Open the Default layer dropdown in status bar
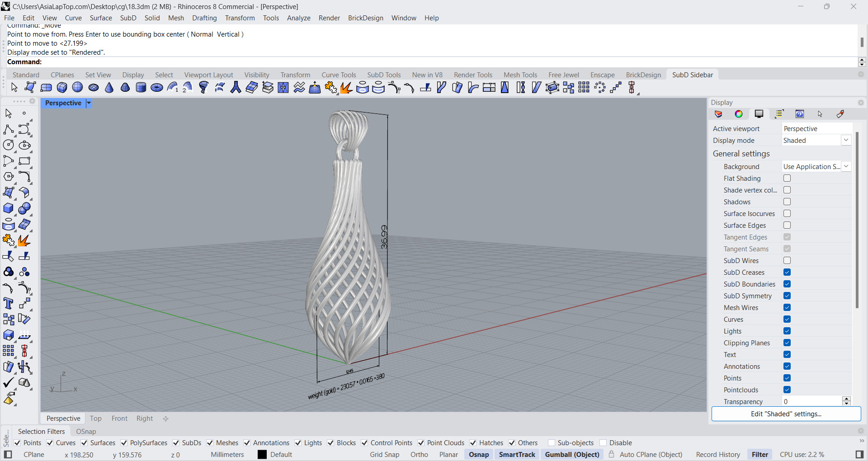This screenshot has width=868, height=461. click(281, 455)
